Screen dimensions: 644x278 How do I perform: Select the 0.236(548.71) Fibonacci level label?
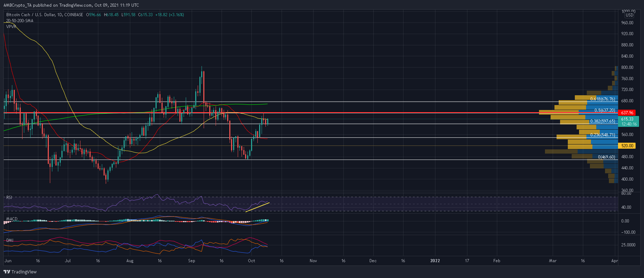point(603,135)
